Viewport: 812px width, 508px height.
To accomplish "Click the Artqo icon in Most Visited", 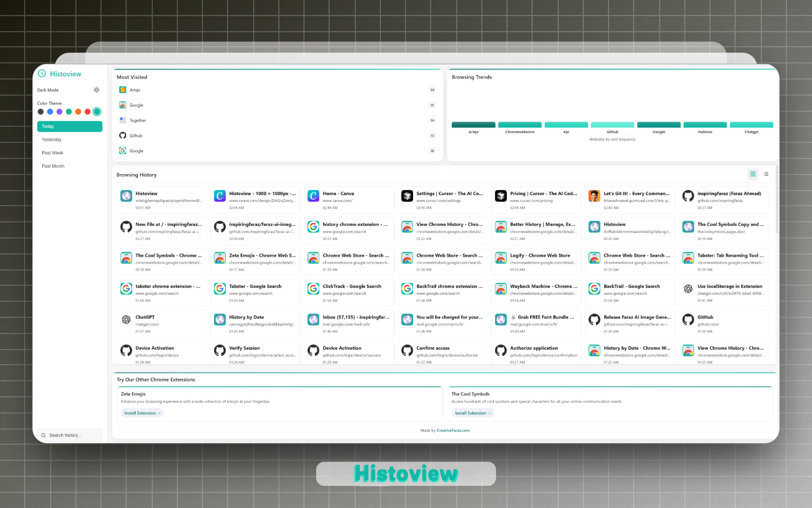I will pos(123,90).
